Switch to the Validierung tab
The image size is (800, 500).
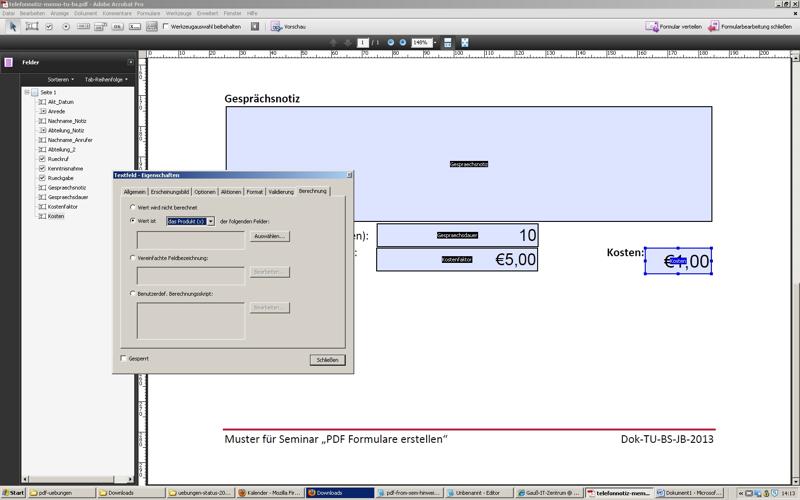tap(281, 192)
